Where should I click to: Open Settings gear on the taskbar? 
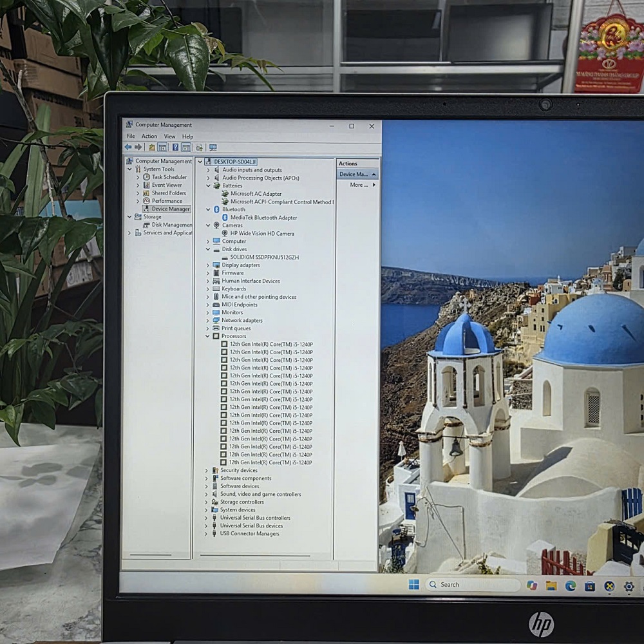[x=629, y=587]
